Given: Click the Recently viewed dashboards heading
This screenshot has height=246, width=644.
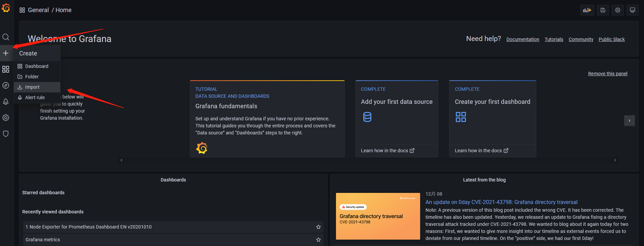Looking at the screenshot, I should pyautogui.click(x=53, y=212).
